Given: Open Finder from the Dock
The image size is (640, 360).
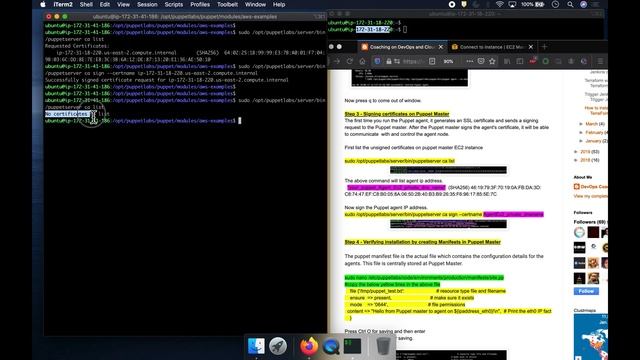Looking at the screenshot, I should pyautogui.click(x=256, y=346).
